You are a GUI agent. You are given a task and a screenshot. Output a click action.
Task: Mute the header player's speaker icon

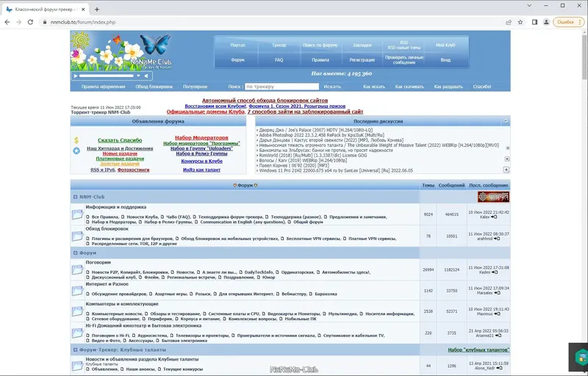(146, 76)
